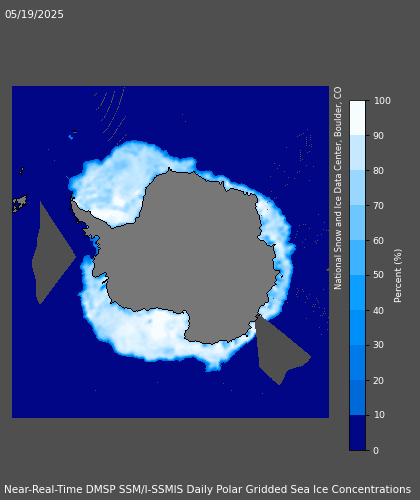The width and height of the screenshot is (420, 500).
Task: Click the 50 percent colorbar tick label
Action: [379, 275]
